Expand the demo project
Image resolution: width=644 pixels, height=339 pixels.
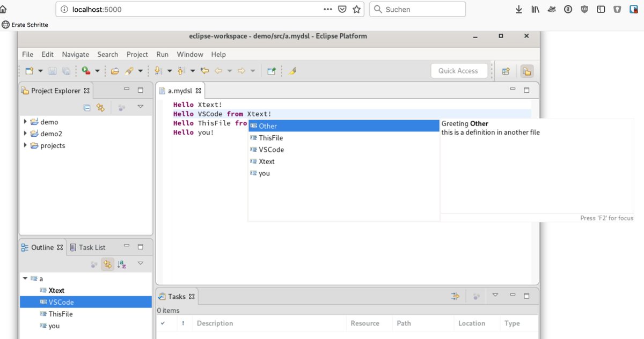point(25,122)
